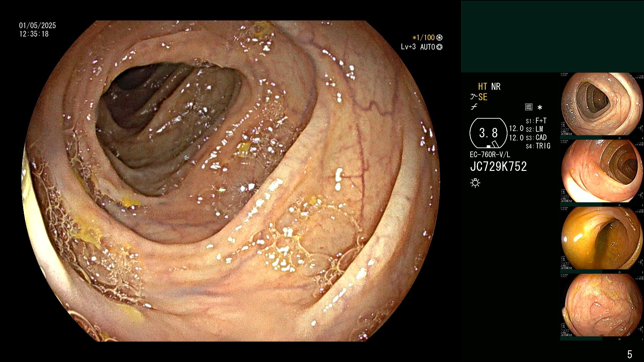This screenshot has height=362, width=644.
Task: Open the third thumbnail with yellow fluid
Action: click(x=602, y=238)
